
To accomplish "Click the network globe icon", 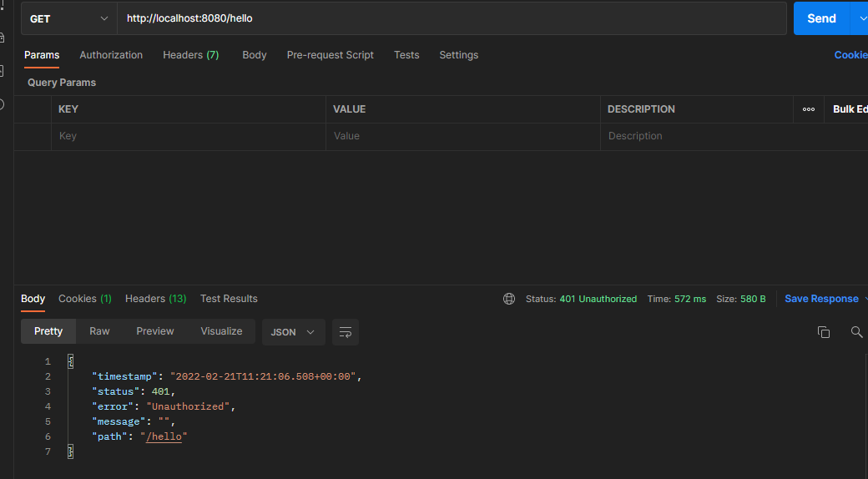I will pos(509,299).
